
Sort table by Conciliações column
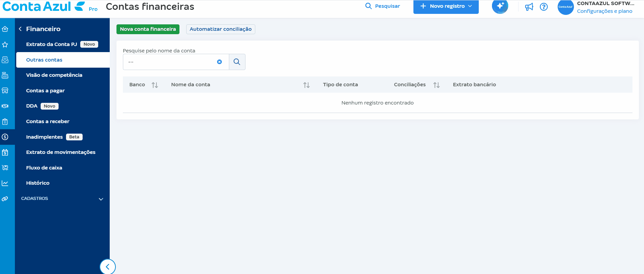[436, 85]
